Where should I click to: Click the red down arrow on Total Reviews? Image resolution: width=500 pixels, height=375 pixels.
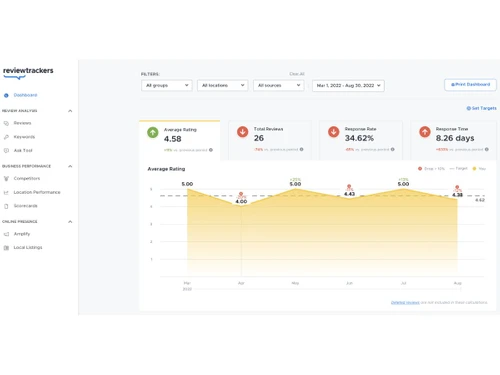pyautogui.click(x=243, y=132)
